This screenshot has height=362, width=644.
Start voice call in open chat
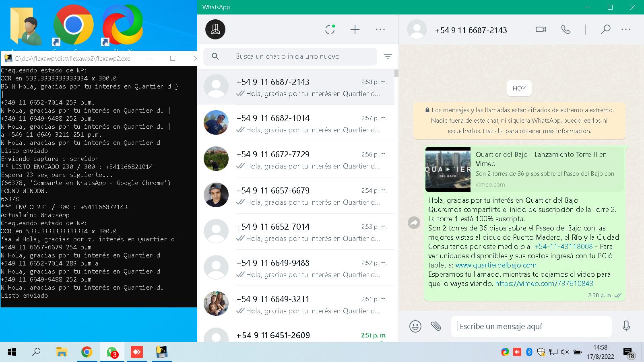pos(566,29)
